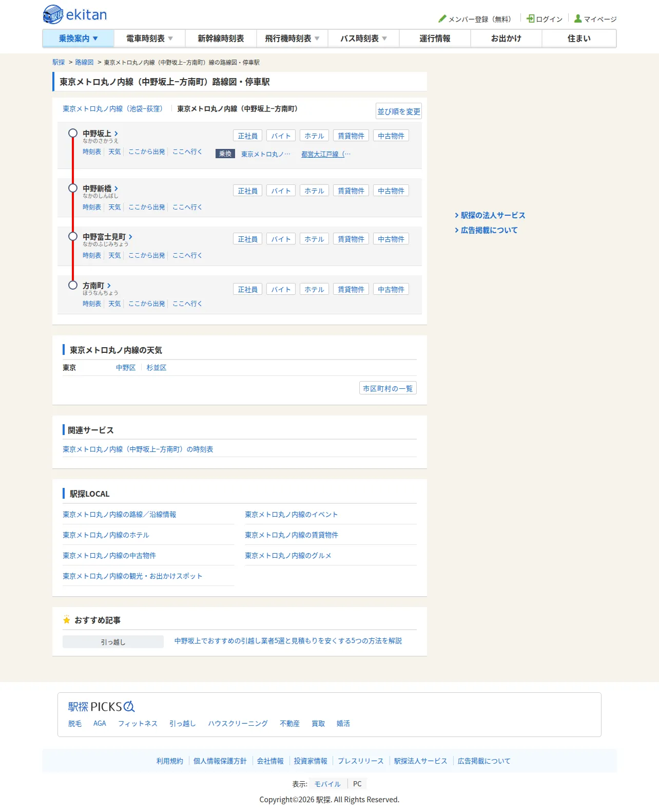Screen dimensions: 659x812
Task: Open the 東京メトロ丸ノ… transfer link
Action: coord(266,154)
